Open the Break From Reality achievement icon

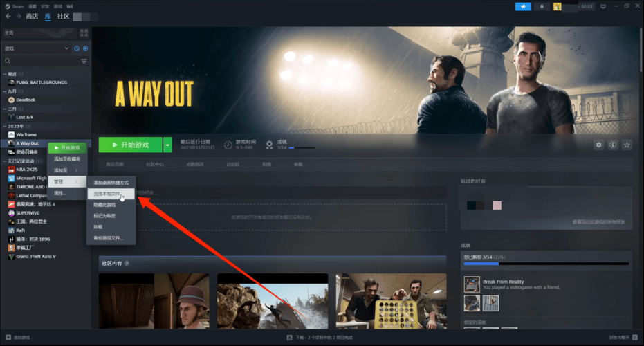(472, 284)
